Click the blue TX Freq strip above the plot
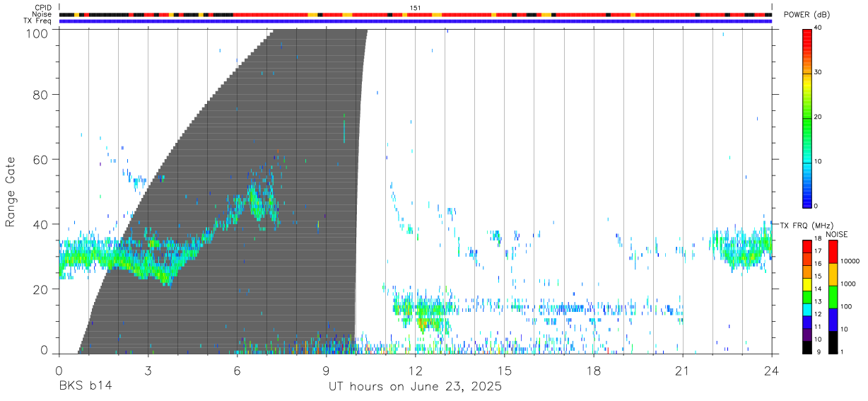 coord(416,21)
